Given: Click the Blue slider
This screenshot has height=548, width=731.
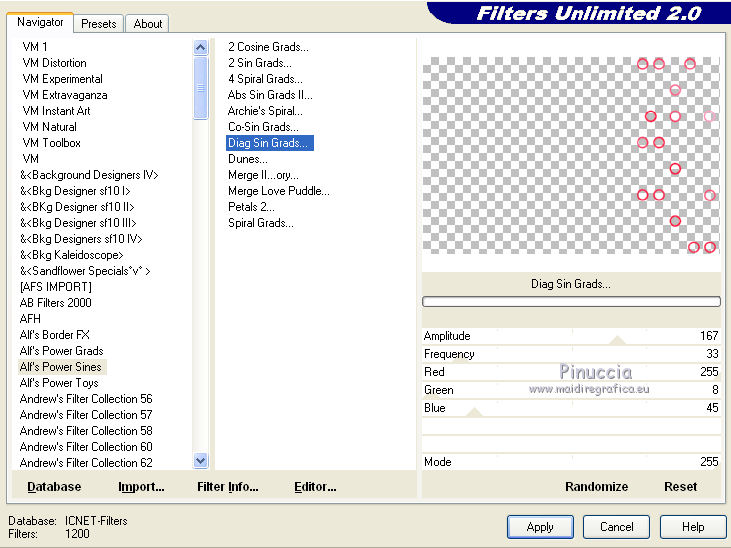Looking at the screenshot, I should tap(571, 409).
